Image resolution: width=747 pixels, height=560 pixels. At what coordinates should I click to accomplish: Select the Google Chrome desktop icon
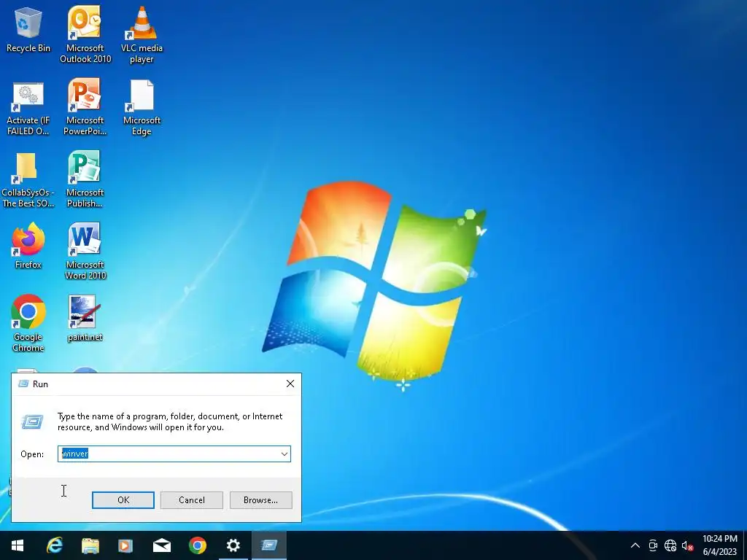click(x=28, y=324)
